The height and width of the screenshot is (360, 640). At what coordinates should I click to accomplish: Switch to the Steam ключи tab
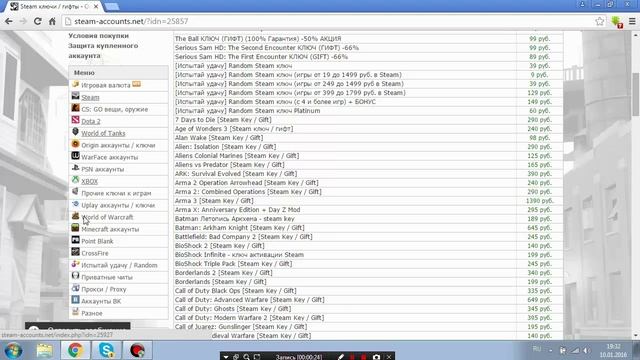(54, 7)
